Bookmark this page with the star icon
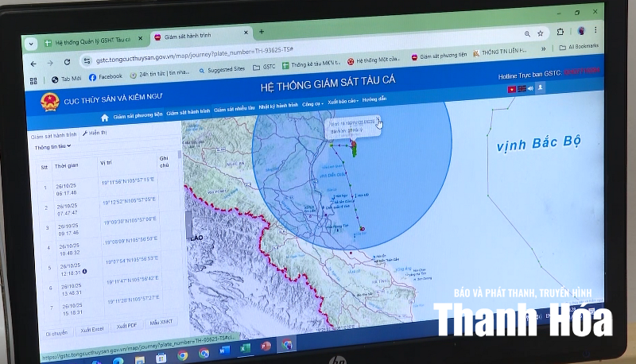Image resolution: width=636 pixels, height=364 pixels. 541,33
